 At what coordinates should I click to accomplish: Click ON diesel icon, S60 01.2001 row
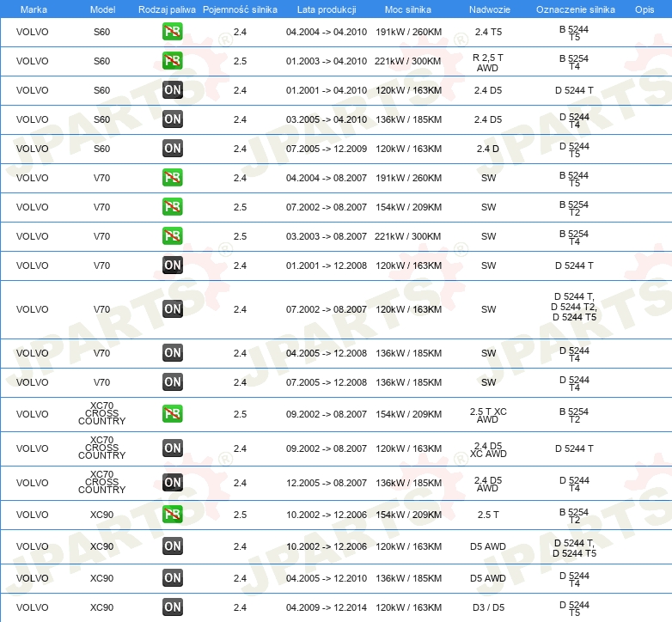click(x=172, y=90)
